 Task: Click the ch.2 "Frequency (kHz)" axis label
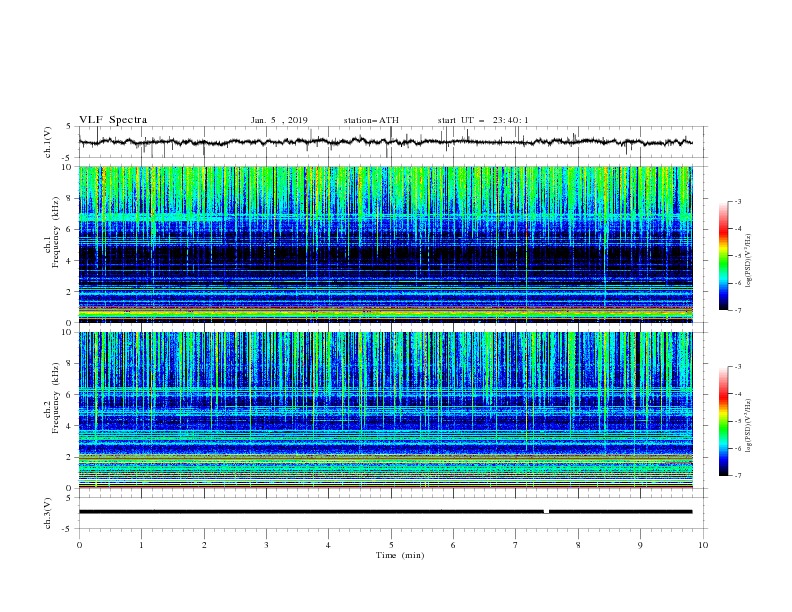(56, 399)
